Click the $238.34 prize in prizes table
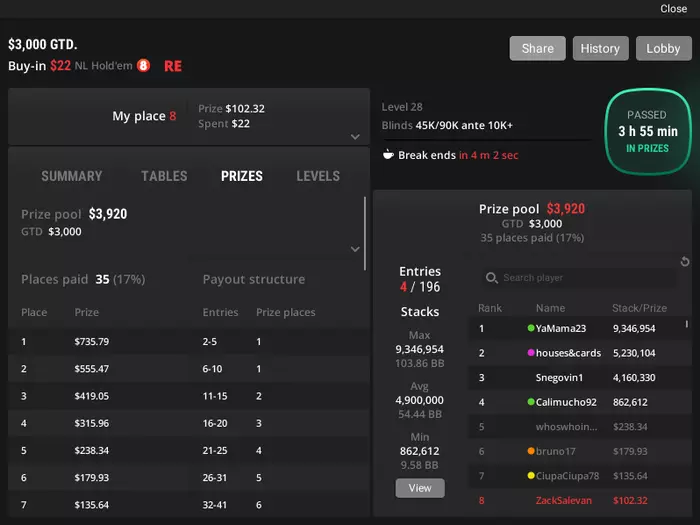This screenshot has height=525, width=700. (92, 450)
